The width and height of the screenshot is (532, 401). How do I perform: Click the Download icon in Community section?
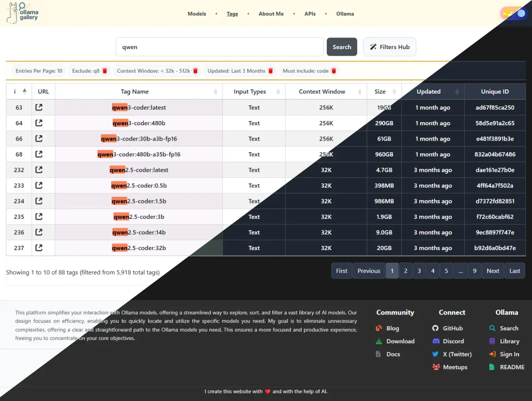point(379,341)
